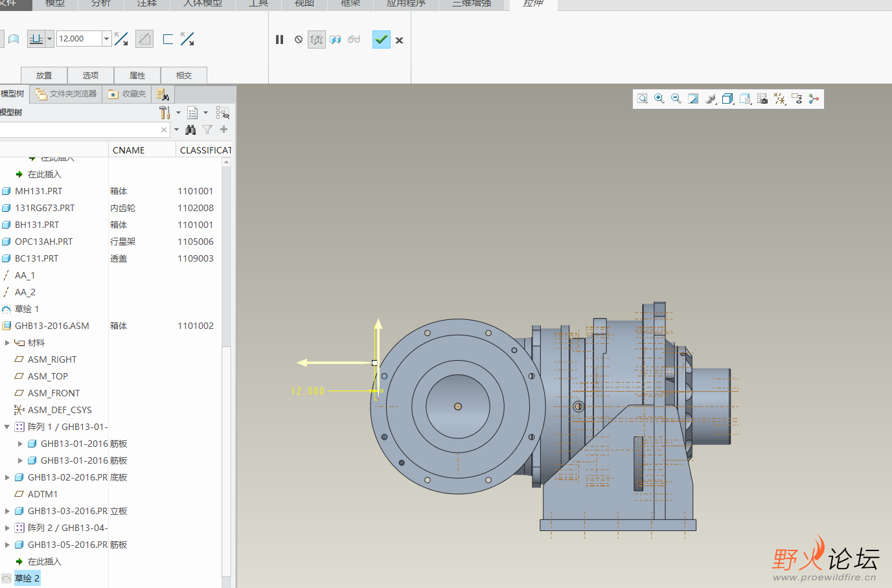Viewport: 892px width, 588px height.
Task: Click the zoom out magnifier icon
Action: 676,99
